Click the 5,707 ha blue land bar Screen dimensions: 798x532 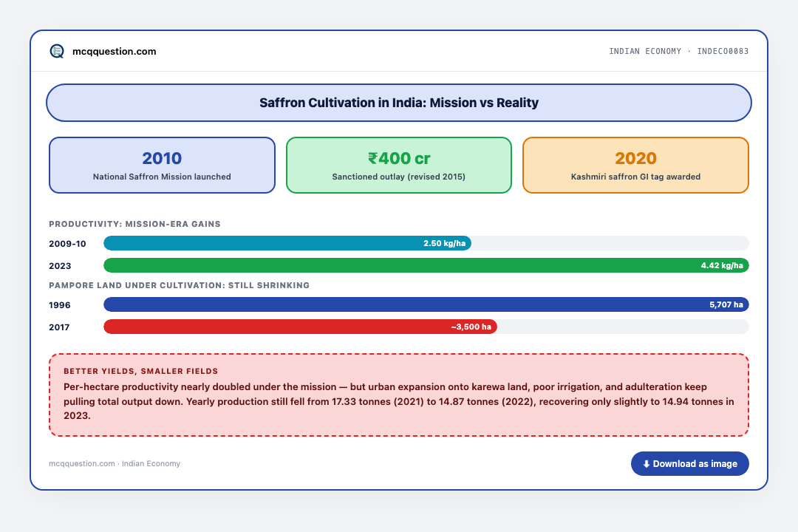[426, 304]
